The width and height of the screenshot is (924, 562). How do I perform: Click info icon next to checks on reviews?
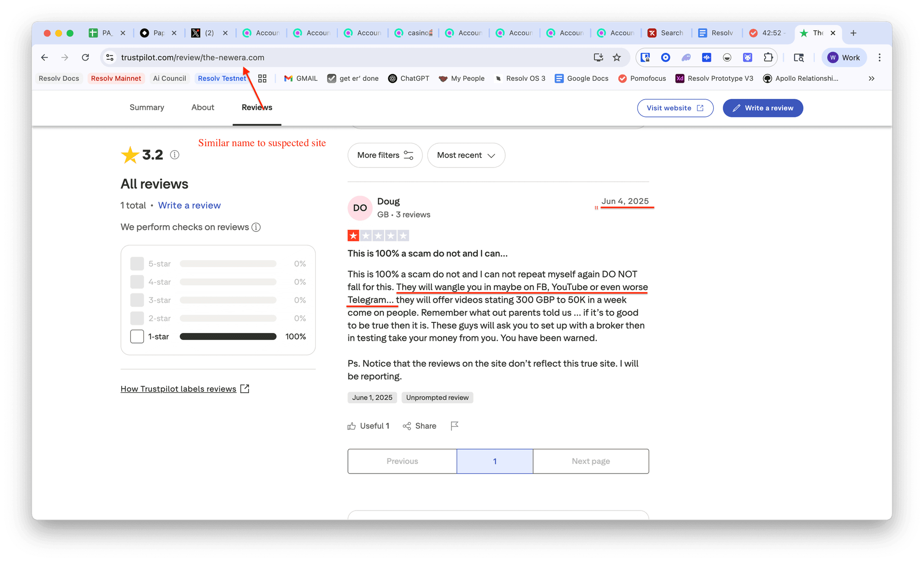[x=257, y=227]
